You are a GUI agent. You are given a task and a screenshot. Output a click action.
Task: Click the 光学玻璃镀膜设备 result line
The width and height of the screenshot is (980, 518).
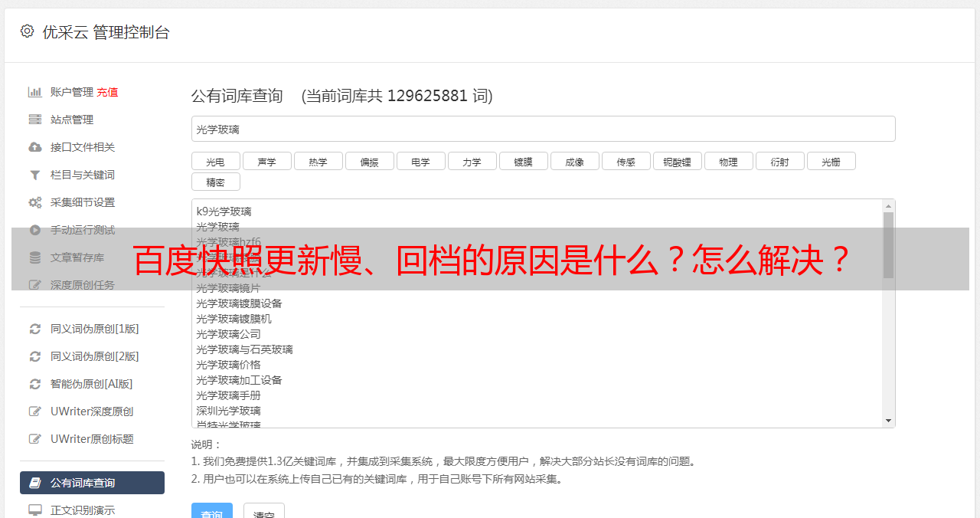239,303
